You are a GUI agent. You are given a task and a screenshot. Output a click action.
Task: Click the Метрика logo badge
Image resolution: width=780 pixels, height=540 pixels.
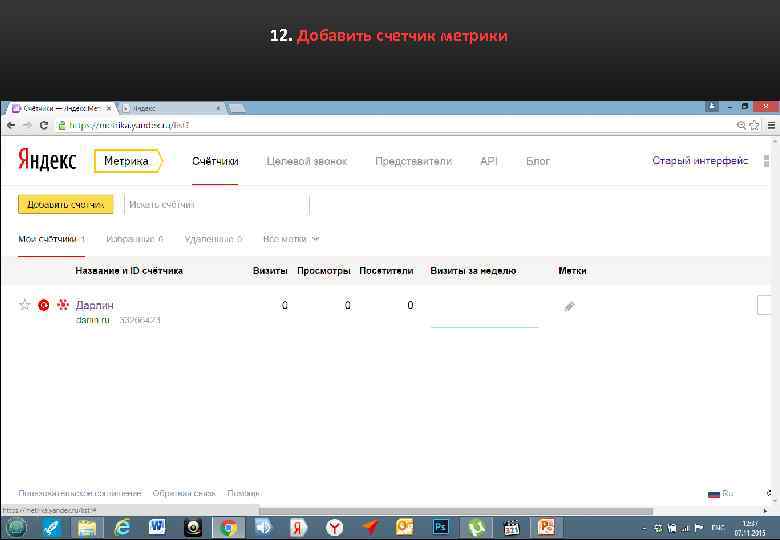(128, 161)
